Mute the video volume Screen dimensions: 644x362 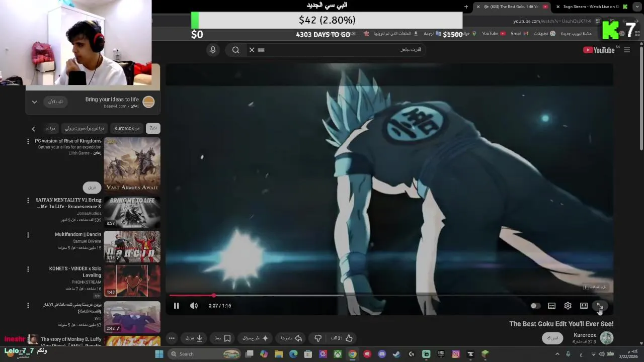click(x=194, y=306)
